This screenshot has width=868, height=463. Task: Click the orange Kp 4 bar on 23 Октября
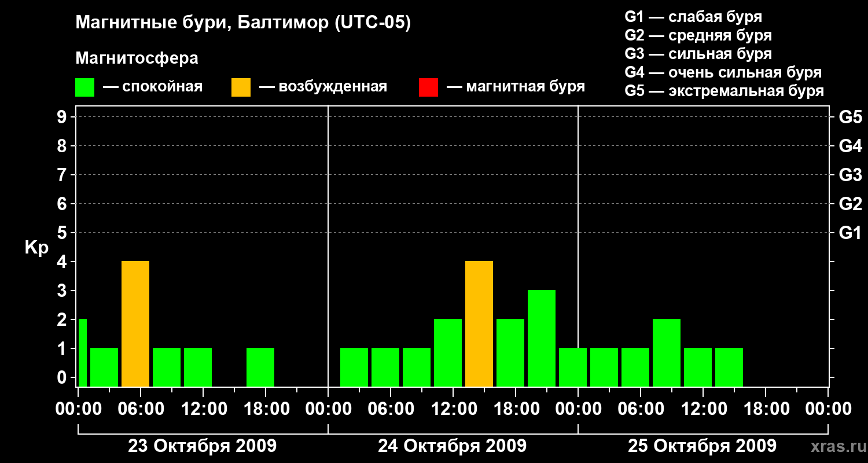tap(135, 324)
